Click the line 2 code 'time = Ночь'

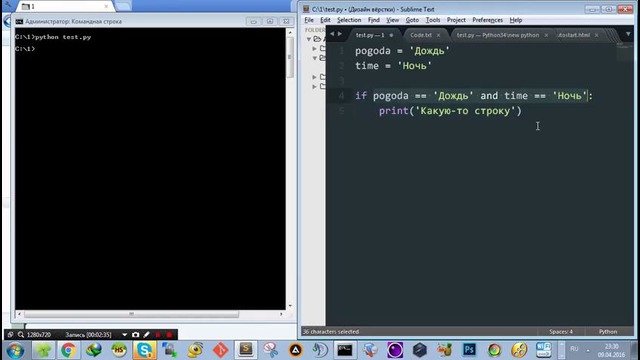pyautogui.click(x=393, y=66)
